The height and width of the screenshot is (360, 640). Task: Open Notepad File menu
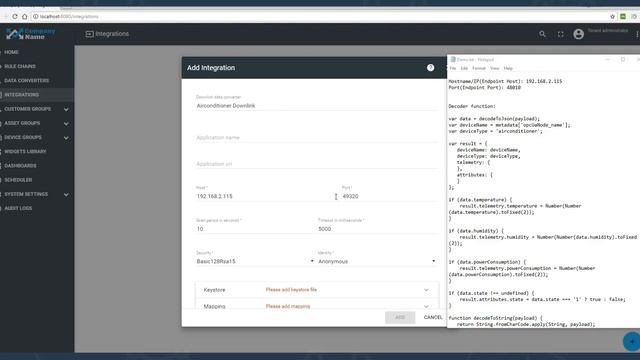453,69
